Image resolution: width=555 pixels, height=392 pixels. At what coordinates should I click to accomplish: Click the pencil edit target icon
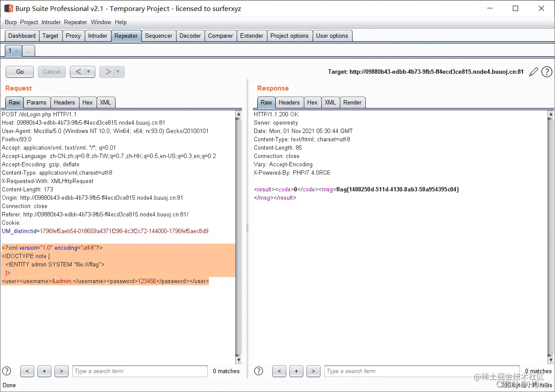[533, 72]
